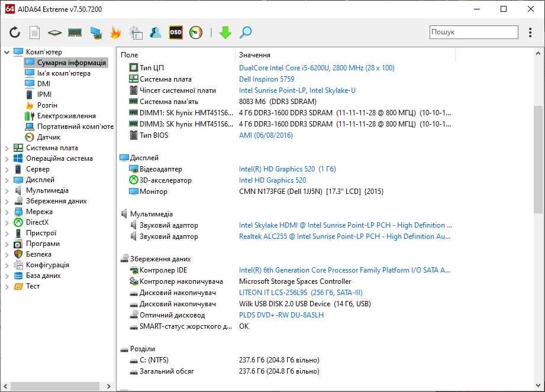The width and height of the screenshot is (545, 392).
Task: Open DMI tree item
Action: pos(43,84)
